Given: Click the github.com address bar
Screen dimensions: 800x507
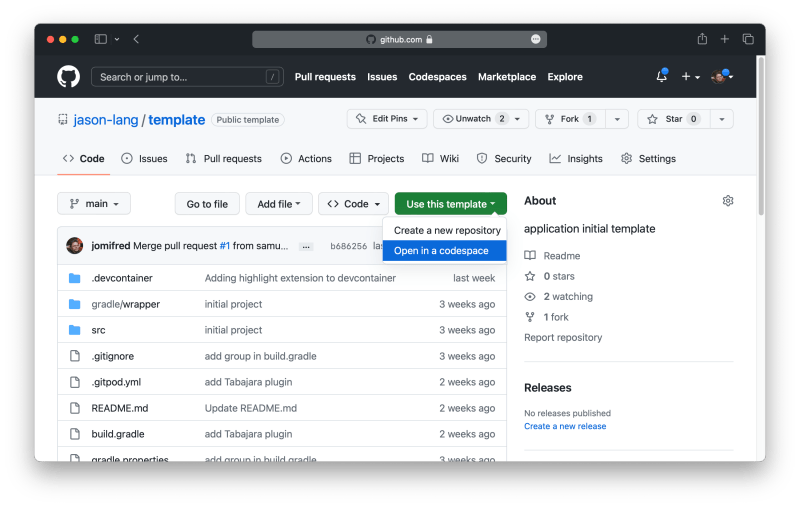Looking at the screenshot, I should (399, 39).
